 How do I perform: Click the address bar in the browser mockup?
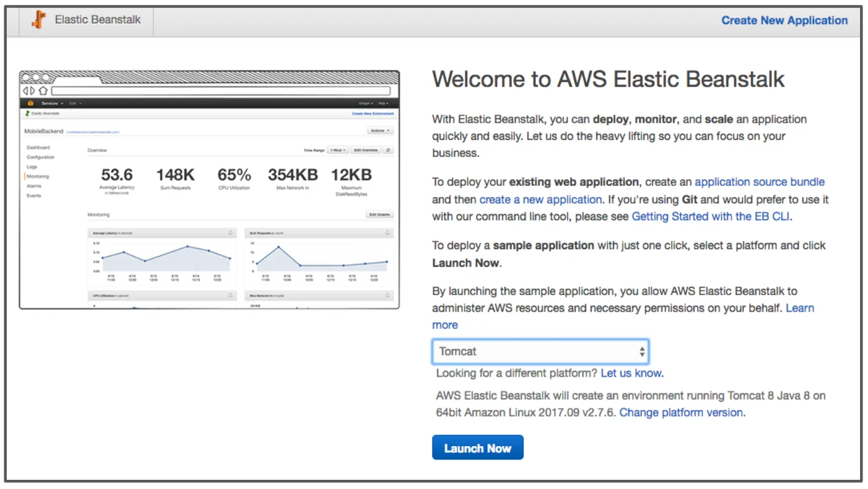pos(221,90)
